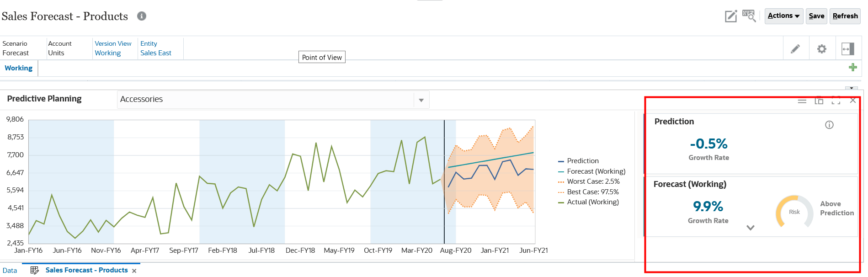868x277 pixels.
Task: Click the green plus icon below the gear
Action: click(x=853, y=67)
